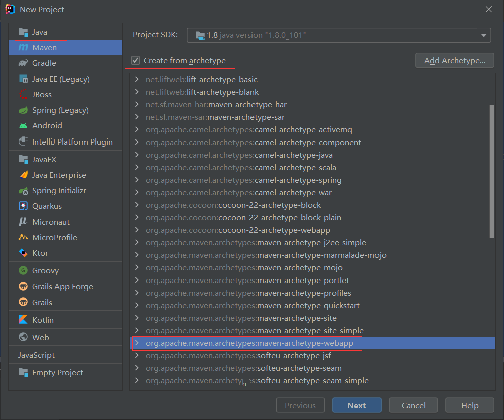Click the Spring (Legacy) leaf icon
Viewport: 504px width, 420px height.
tap(23, 110)
